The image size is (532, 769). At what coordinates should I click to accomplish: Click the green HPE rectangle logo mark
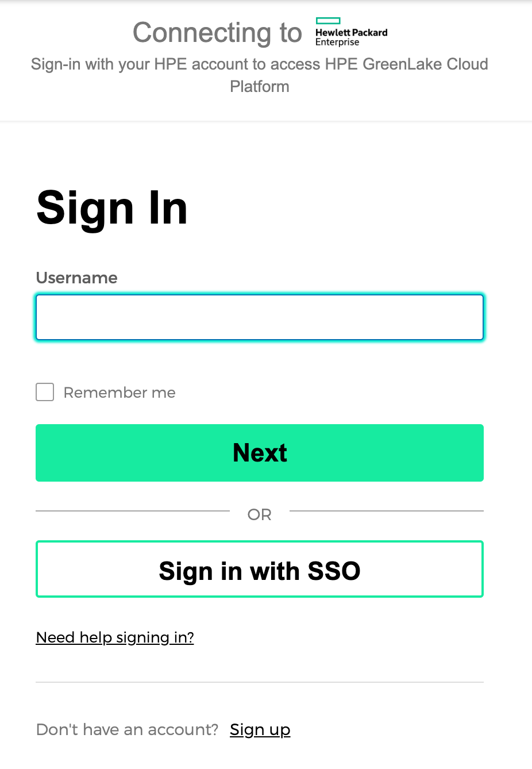328,21
